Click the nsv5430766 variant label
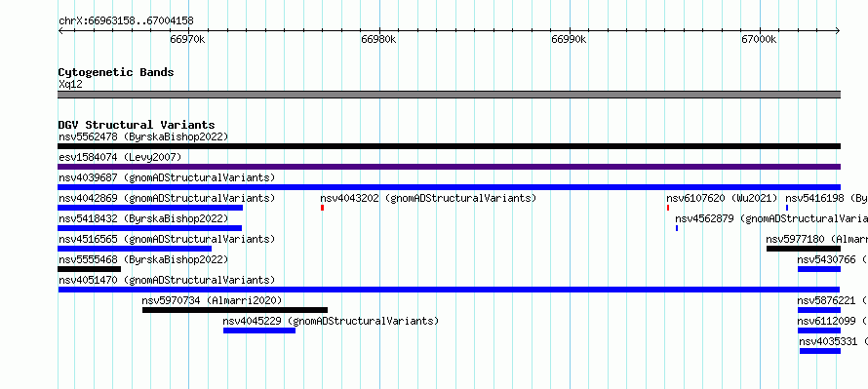868x389 pixels. 833,259
